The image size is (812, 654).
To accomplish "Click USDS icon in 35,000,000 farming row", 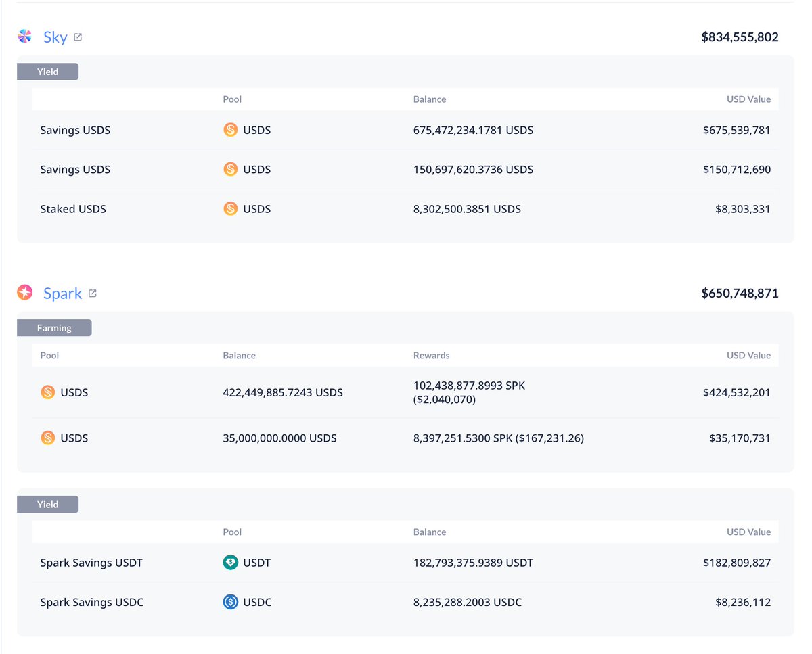I will (x=48, y=438).
